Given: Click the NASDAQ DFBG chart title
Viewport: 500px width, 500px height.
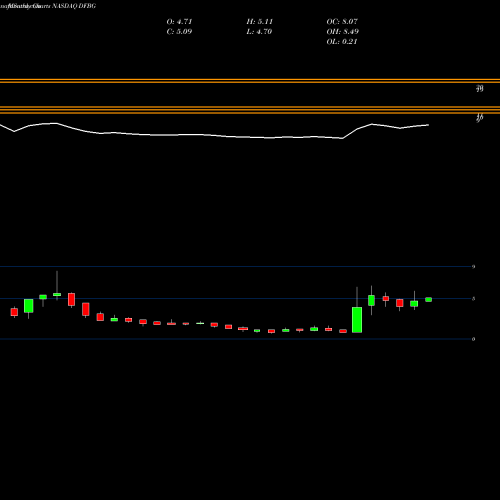Looking at the screenshot, I should (74, 6).
